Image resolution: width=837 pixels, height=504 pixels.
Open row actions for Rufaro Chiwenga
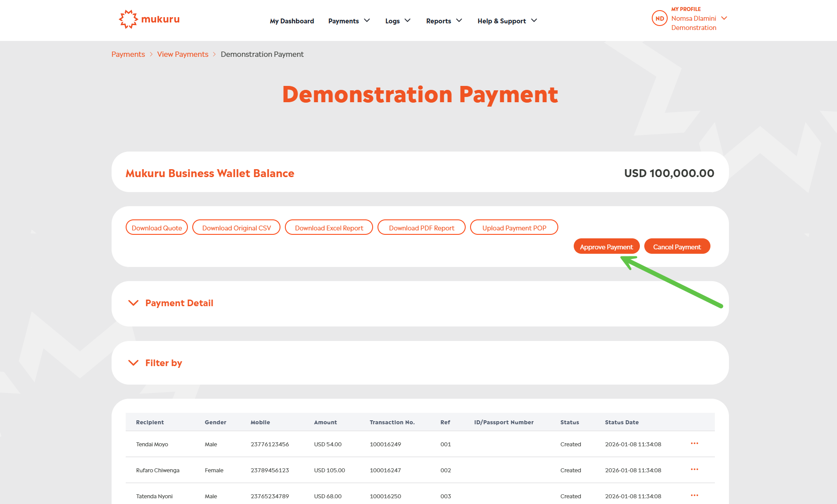click(x=694, y=469)
